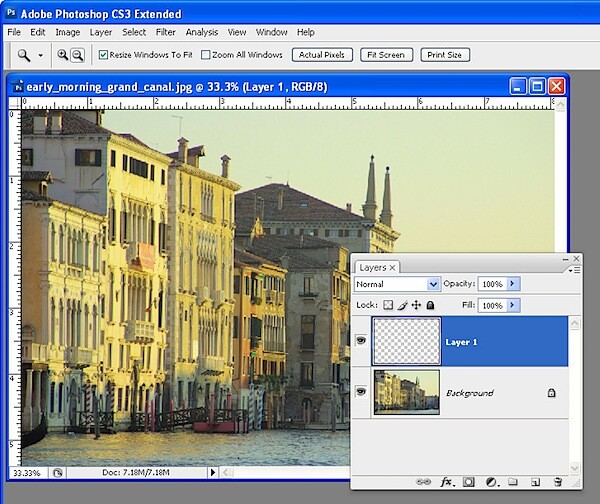The image size is (600, 504).
Task: Delete layer with trash icon
Action: click(x=558, y=482)
